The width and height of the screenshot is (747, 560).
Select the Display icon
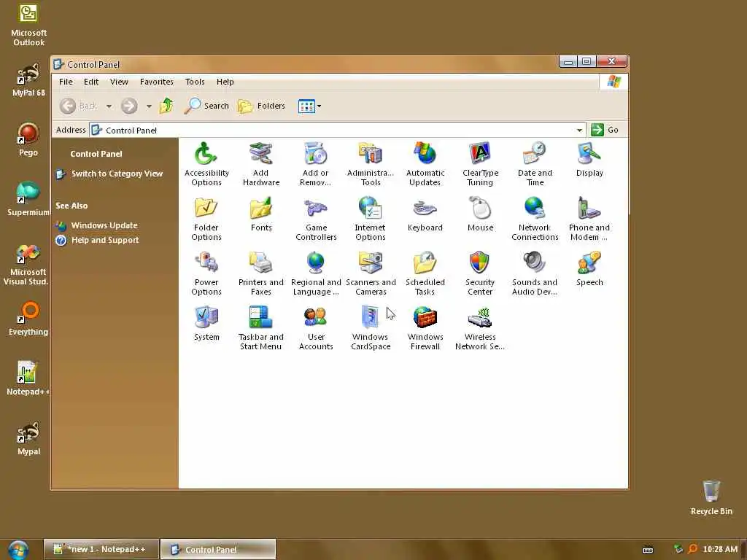589,160
